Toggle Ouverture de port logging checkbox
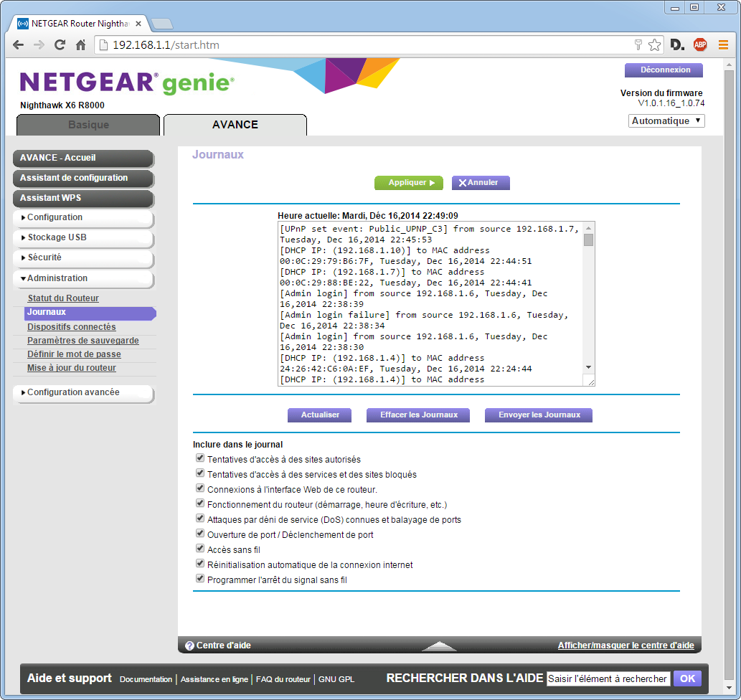Image resolution: width=741 pixels, height=700 pixels. coord(200,534)
